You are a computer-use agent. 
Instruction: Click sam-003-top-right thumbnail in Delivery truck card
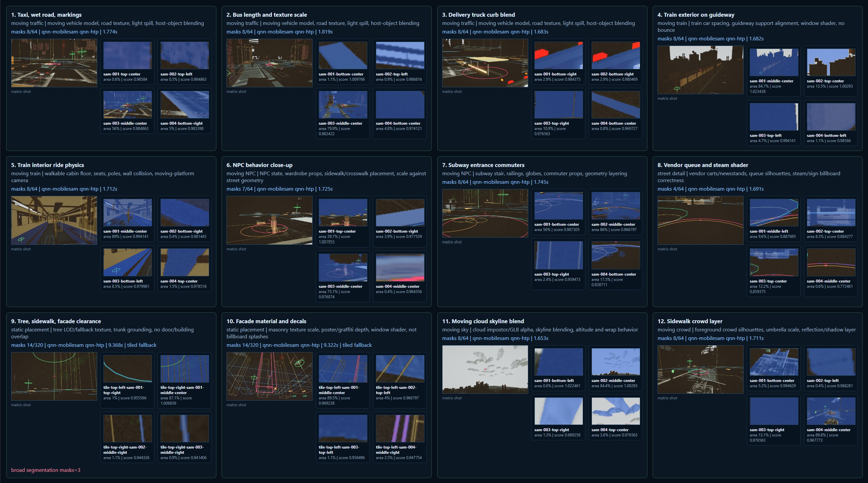click(x=558, y=105)
